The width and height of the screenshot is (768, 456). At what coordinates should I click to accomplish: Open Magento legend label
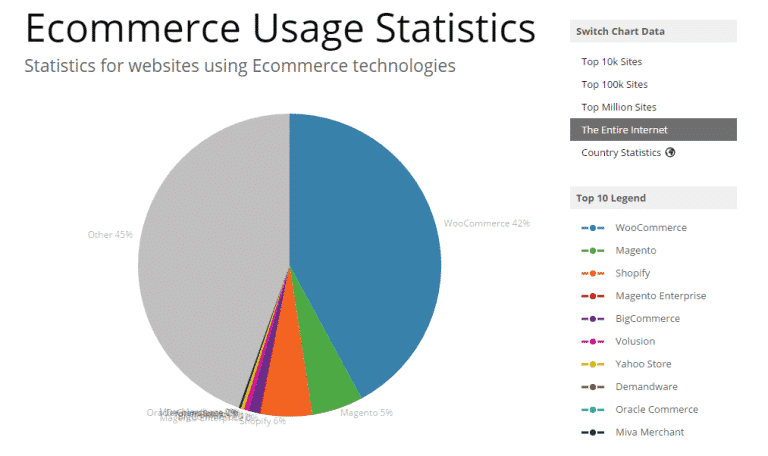[636, 250]
